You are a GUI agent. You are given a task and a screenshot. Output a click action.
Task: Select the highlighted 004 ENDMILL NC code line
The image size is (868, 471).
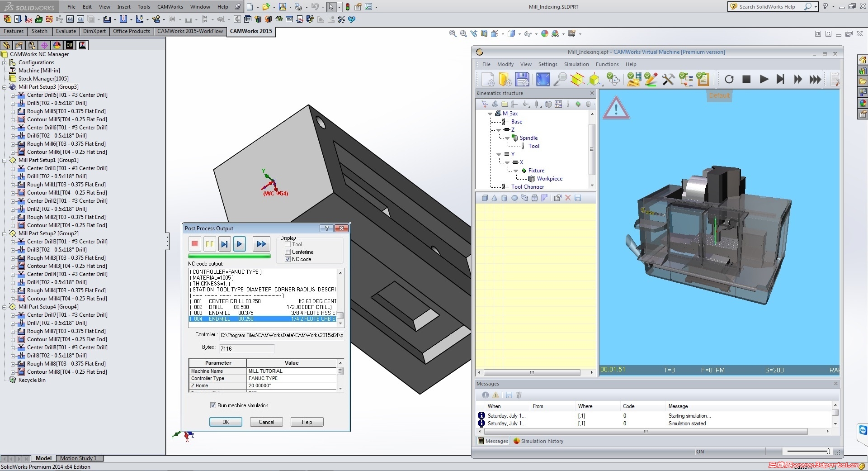(x=263, y=319)
